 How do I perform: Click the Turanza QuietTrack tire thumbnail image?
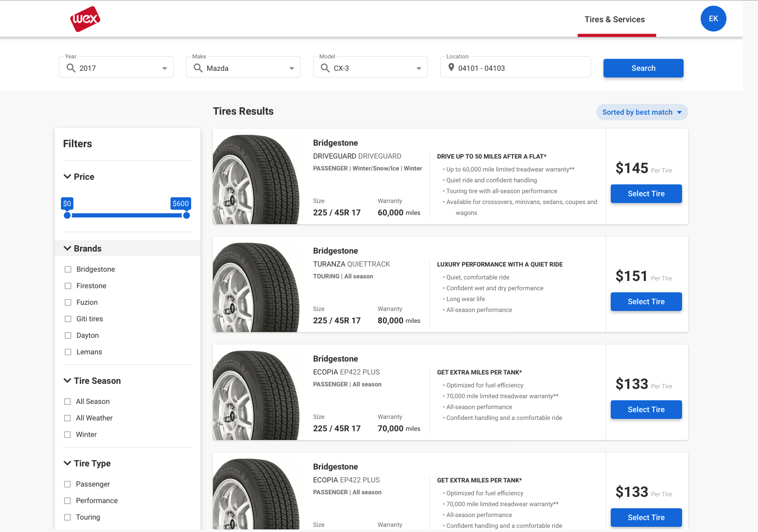click(x=256, y=287)
